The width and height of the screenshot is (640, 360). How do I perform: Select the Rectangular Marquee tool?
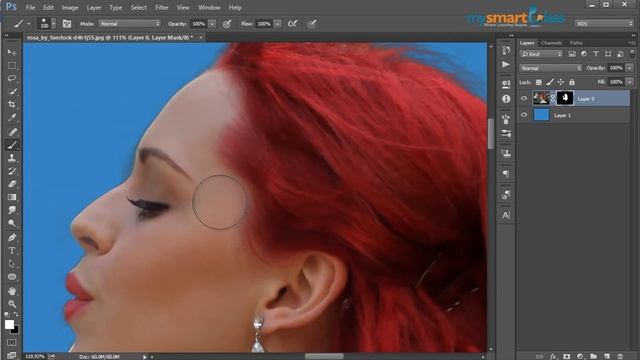[x=12, y=65]
